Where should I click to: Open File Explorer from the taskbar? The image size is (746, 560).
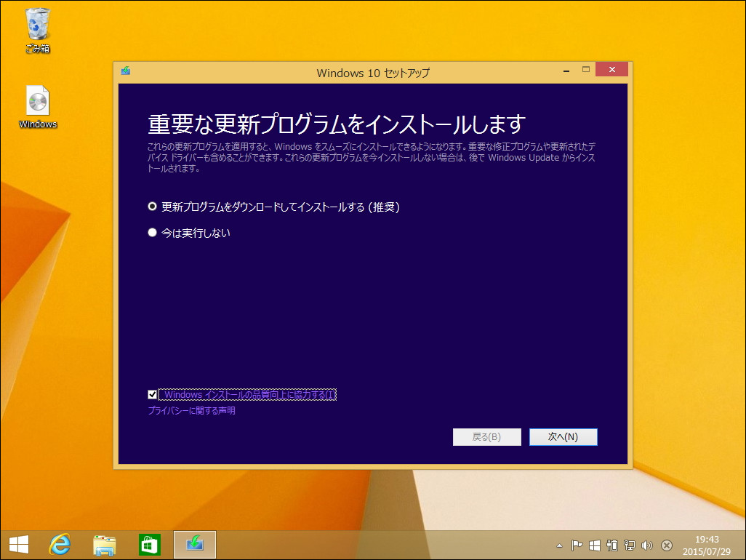105,545
